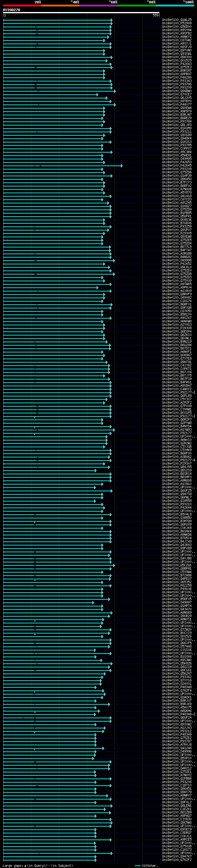Select the UniRef100_B6SZB9 label
This screenshot has width=197, height=868.
[x=177, y=812]
